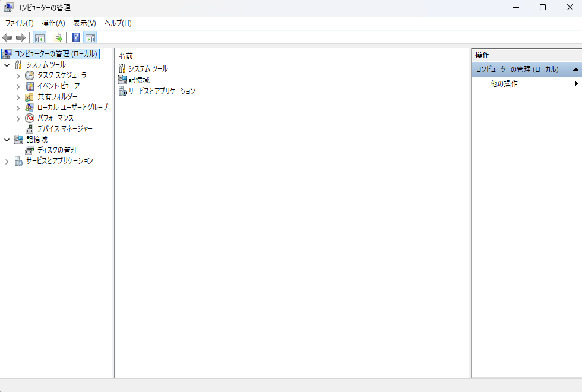Expand the パフォーマンス node

(18, 119)
